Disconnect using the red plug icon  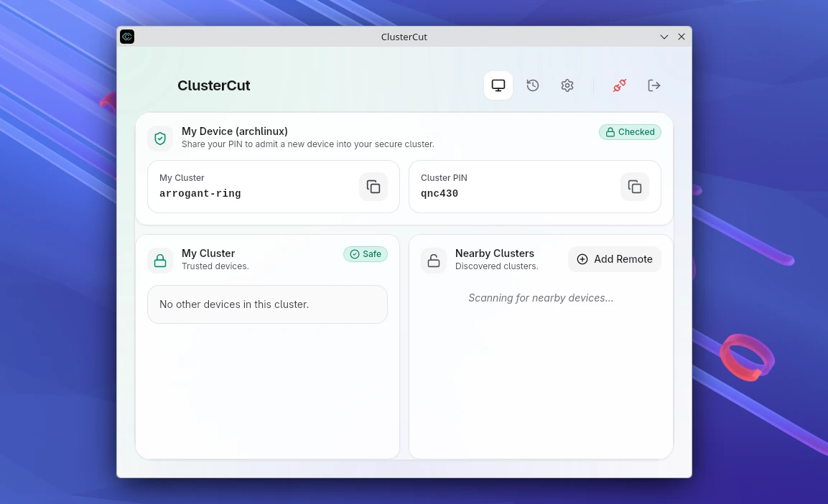click(x=619, y=85)
